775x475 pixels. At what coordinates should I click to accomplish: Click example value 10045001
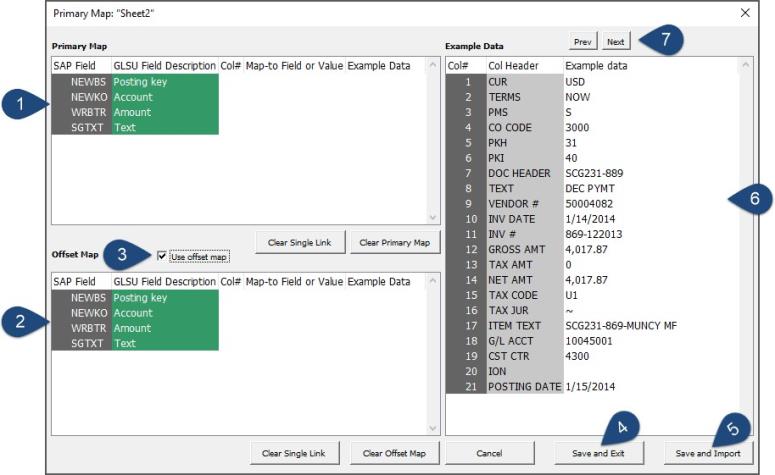[589, 341]
